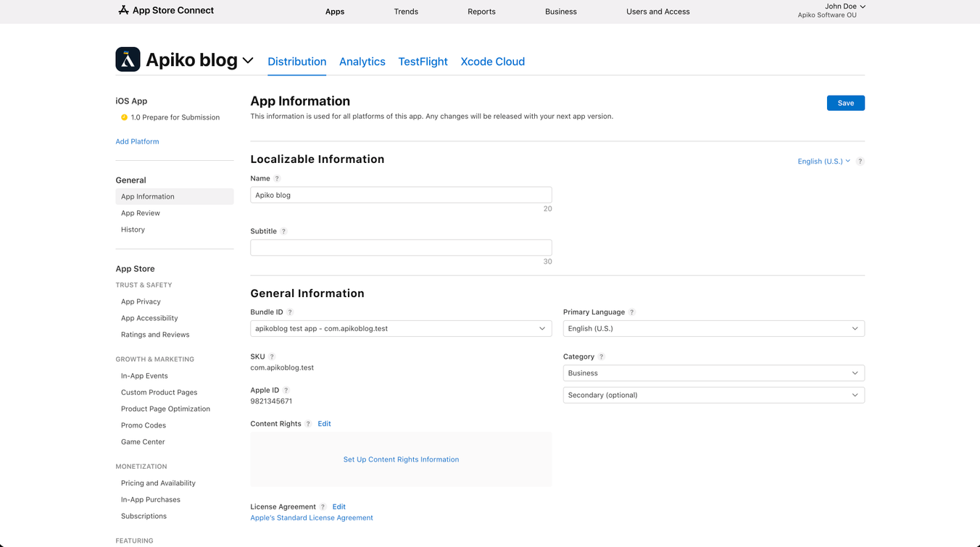Open Subscriptions in sidebar
Screen dimensions: 980x547
(x=144, y=517)
